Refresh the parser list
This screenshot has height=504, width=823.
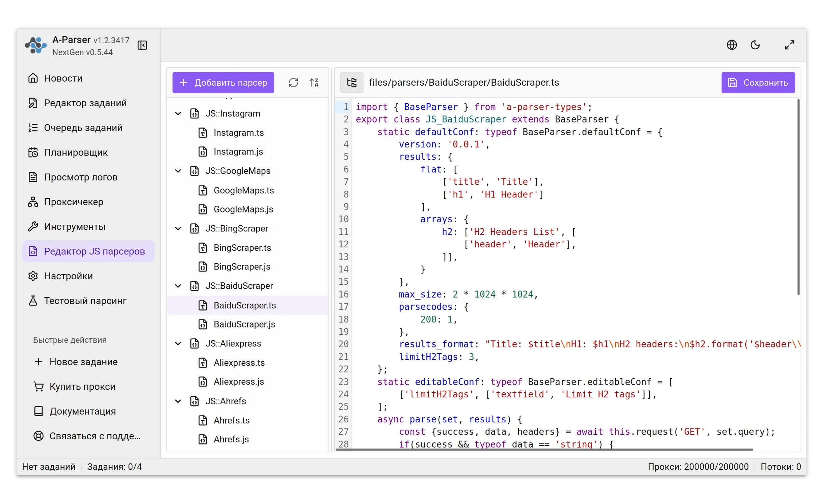pos(293,83)
